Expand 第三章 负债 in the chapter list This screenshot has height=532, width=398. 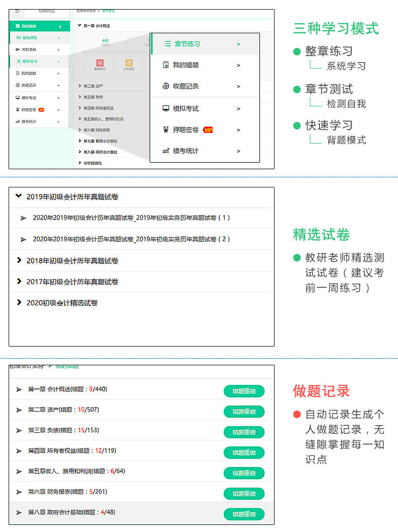click(80, 97)
